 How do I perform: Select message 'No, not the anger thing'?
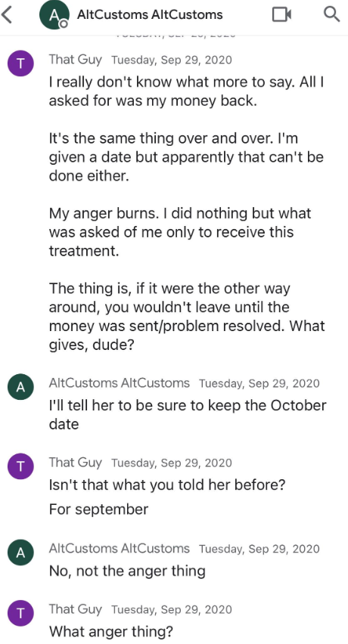[127, 571]
